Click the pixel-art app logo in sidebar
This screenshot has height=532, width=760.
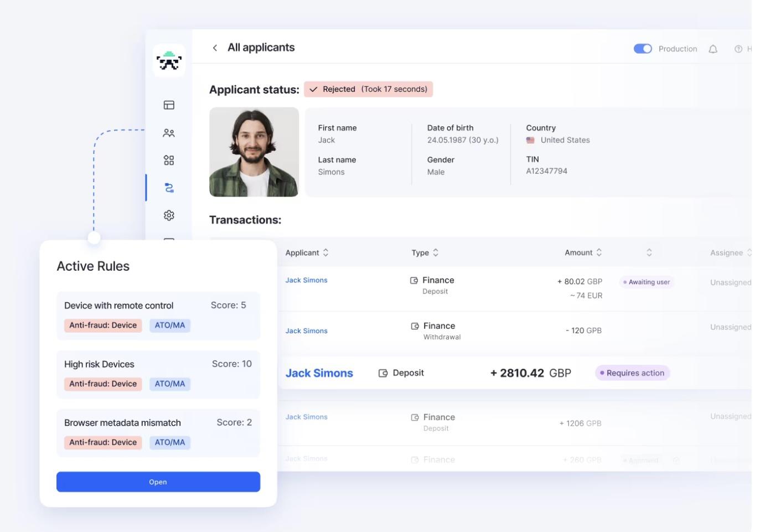(x=169, y=61)
